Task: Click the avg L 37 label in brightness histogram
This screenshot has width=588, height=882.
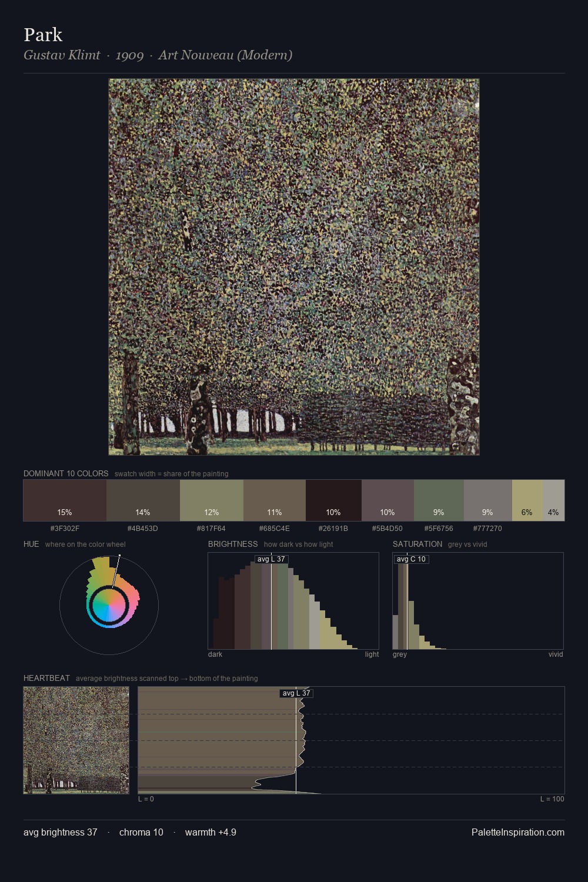Action: (271, 559)
